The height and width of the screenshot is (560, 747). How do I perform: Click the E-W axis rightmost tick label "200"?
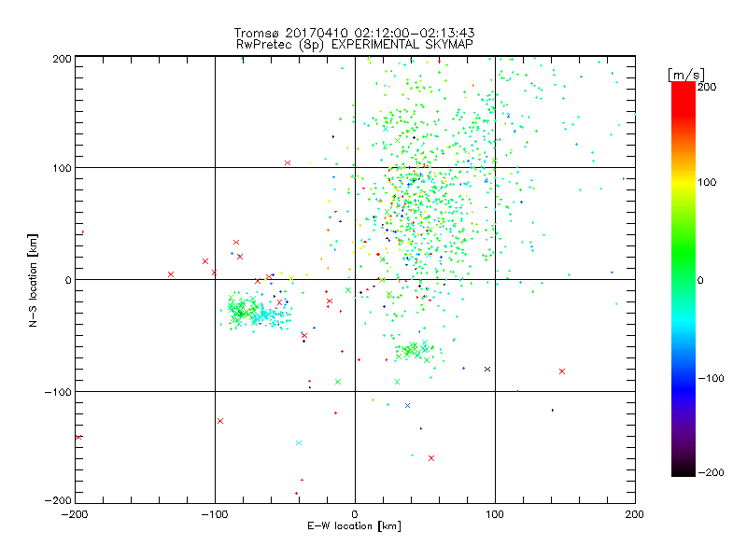pyautogui.click(x=635, y=514)
